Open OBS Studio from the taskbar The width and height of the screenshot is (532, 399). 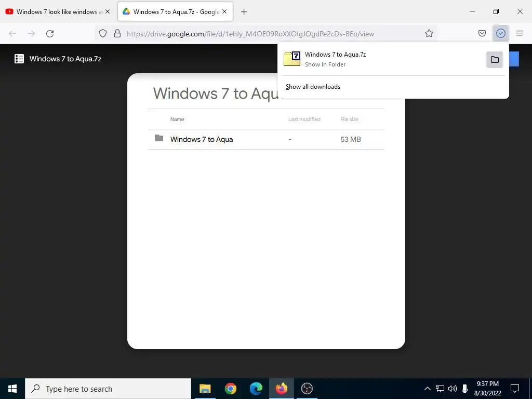click(x=307, y=389)
